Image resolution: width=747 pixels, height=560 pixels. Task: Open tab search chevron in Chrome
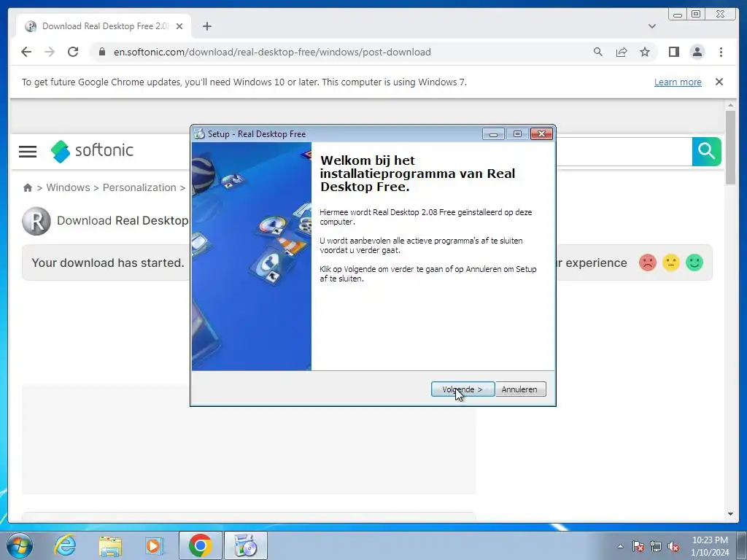[x=651, y=26]
